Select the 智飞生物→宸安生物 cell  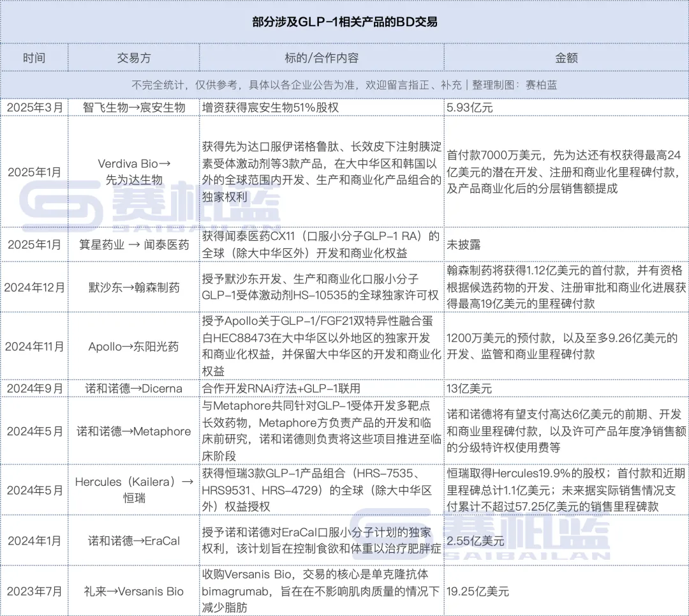134,107
